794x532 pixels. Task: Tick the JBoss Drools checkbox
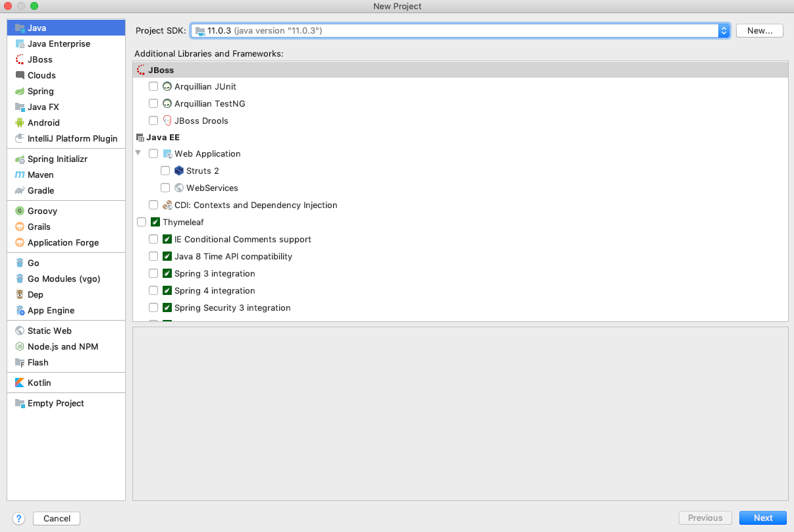point(153,120)
